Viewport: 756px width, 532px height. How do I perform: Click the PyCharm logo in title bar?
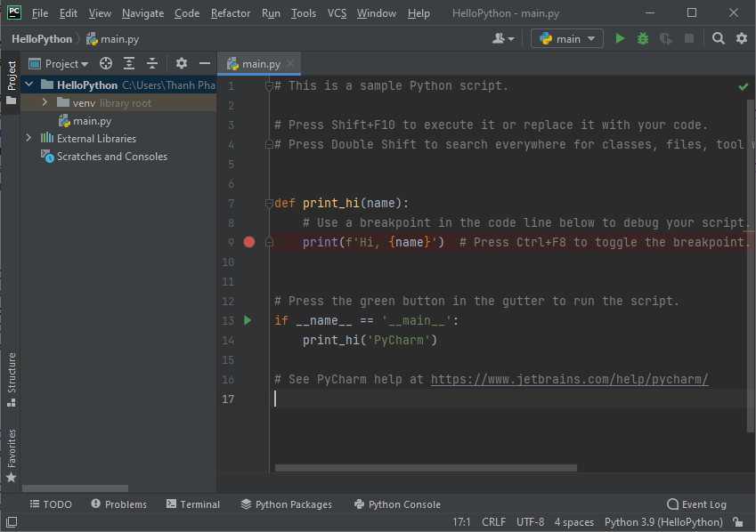[x=14, y=12]
